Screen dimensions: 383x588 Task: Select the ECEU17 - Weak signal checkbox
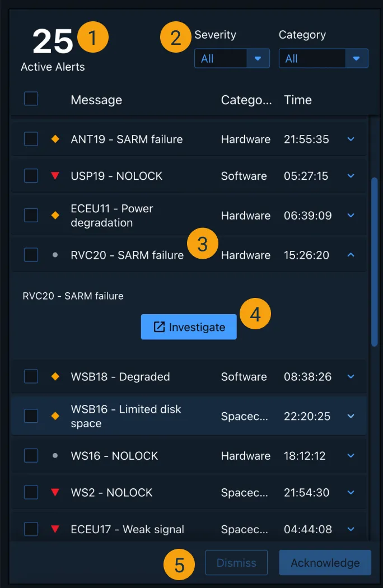(31, 529)
